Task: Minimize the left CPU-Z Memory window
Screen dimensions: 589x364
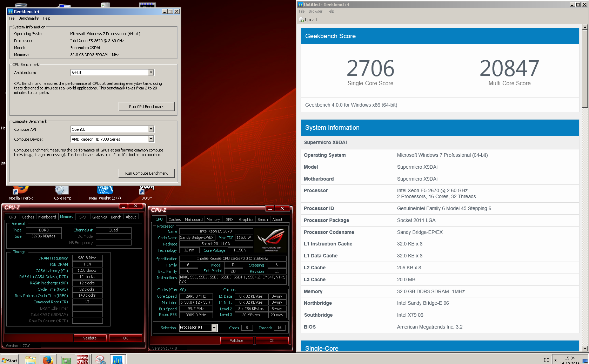Action: (x=123, y=206)
